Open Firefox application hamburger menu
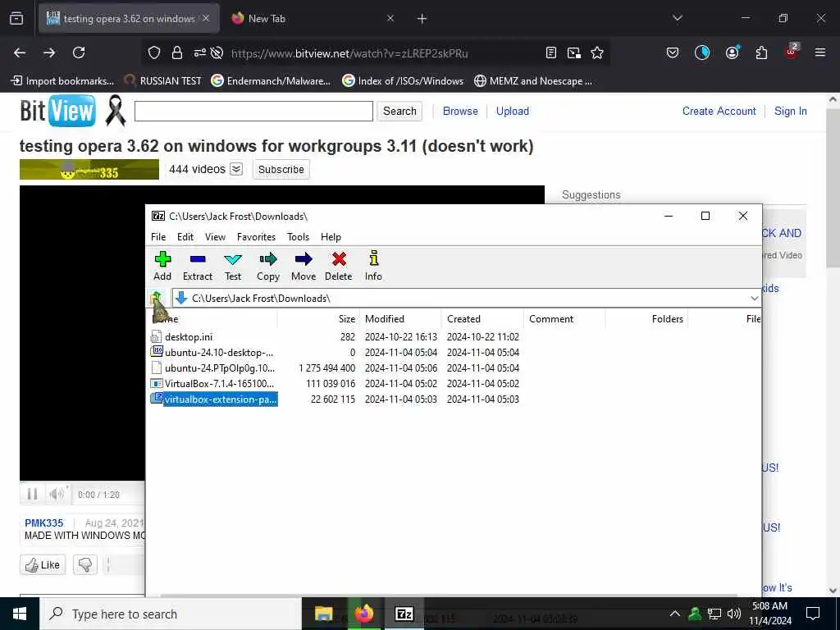The width and height of the screenshot is (840, 630). [819, 52]
